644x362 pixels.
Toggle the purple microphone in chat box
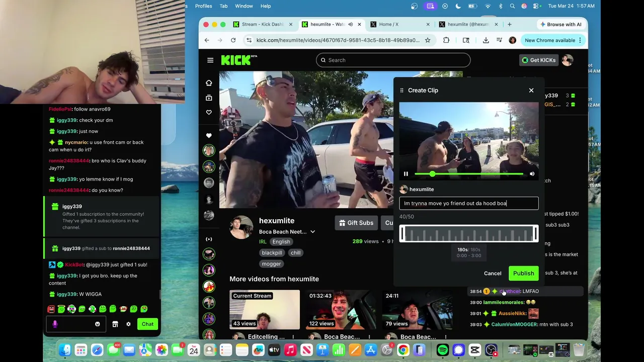55,324
